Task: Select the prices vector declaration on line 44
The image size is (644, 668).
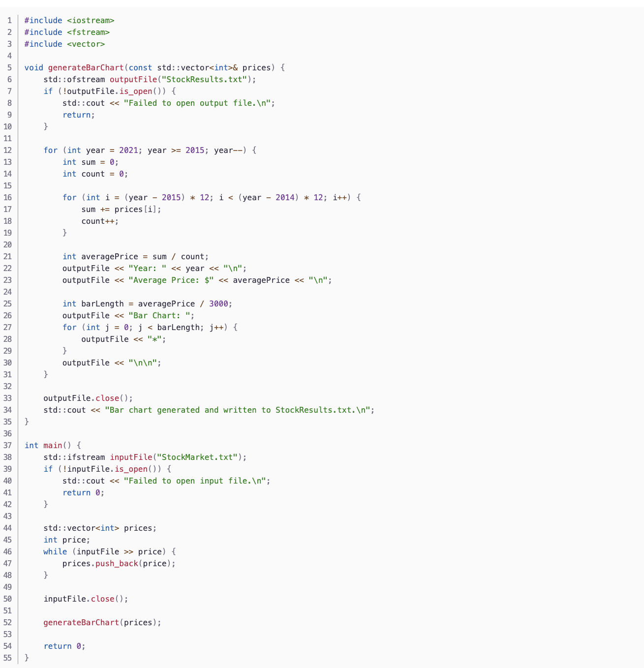Action: coord(98,528)
